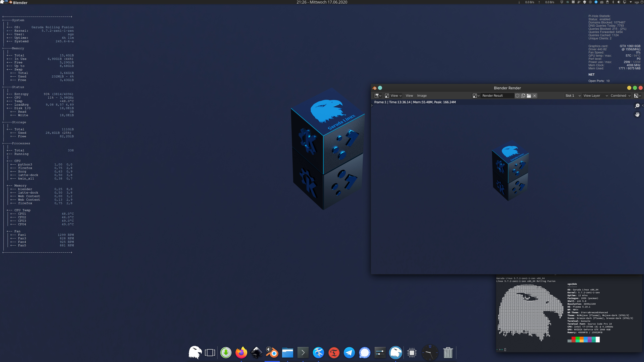Screen dimensions: 644x362
Task: Click the Open Ports: 10 text
Action: [599, 81]
